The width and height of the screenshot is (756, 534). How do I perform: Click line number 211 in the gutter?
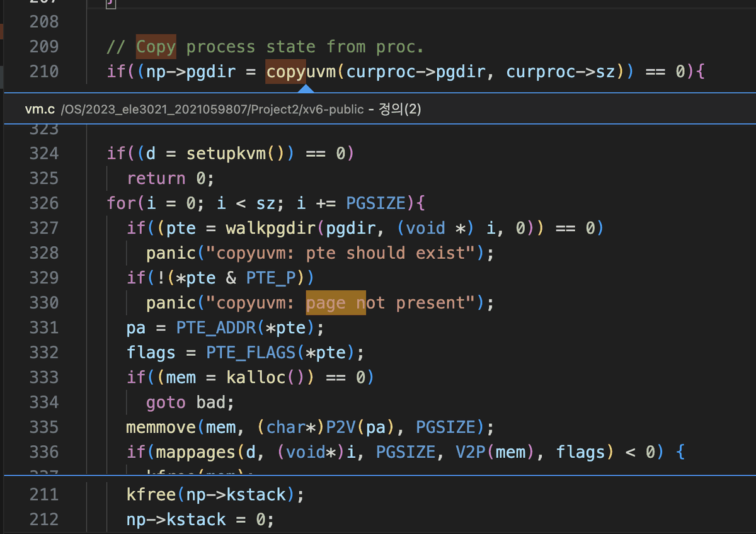point(44,494)
